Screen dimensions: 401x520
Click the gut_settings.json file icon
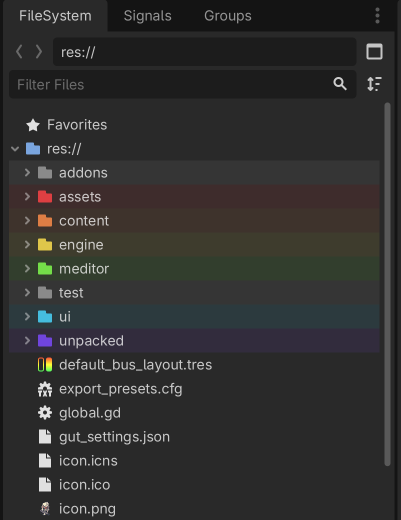(45, 437)
